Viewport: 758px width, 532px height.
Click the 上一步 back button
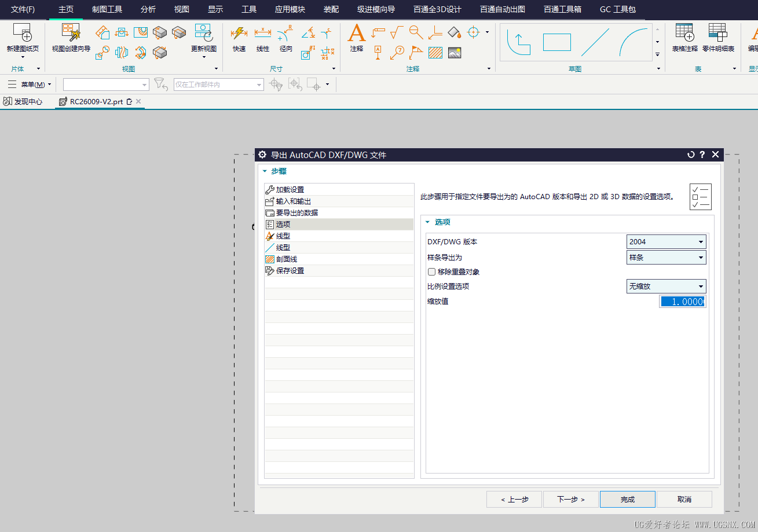(514, 499)
